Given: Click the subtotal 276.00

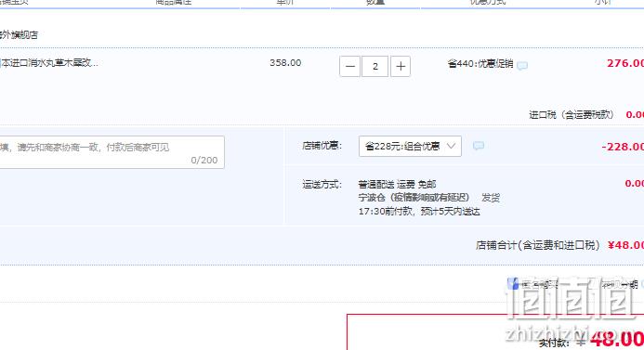Looking at the screenshot, I should point(625,63).
